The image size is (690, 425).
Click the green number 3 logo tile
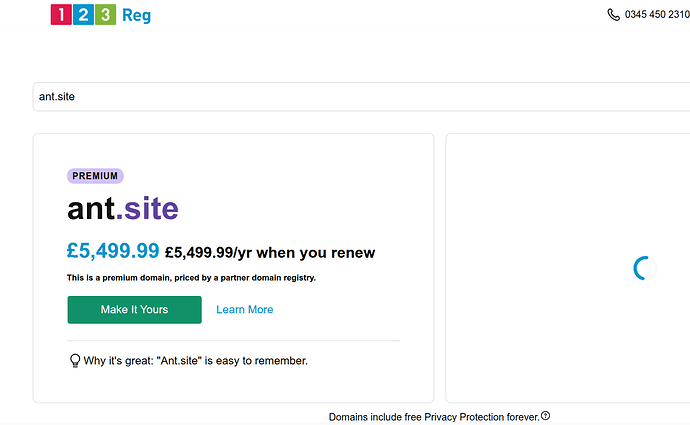tap(106, 15)
